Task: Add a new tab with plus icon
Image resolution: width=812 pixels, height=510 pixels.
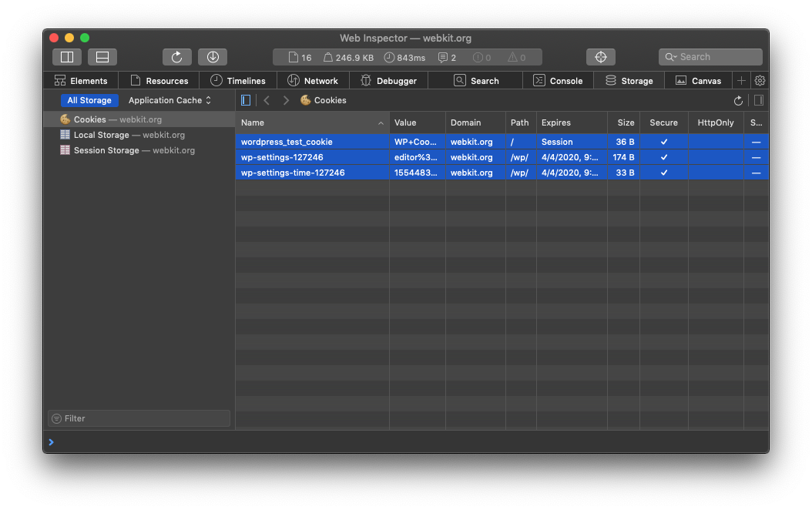Action: pos(741,81)
